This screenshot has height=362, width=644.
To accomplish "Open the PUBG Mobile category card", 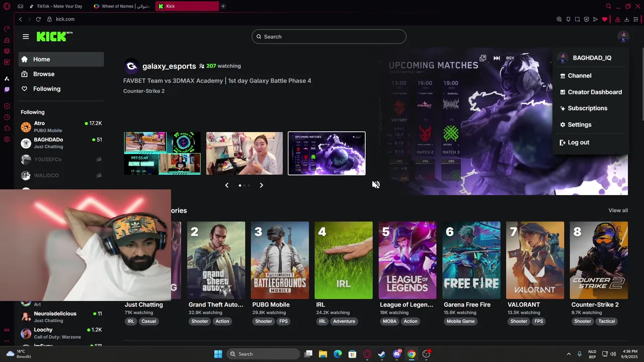I will click(x=280, y=260).
